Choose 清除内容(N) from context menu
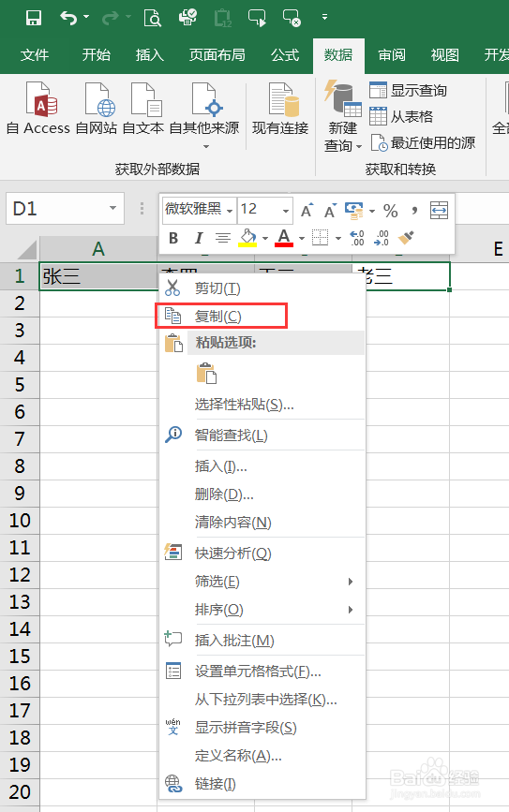The height and width of the screenshot is (812, 509). tap(262, 522)
